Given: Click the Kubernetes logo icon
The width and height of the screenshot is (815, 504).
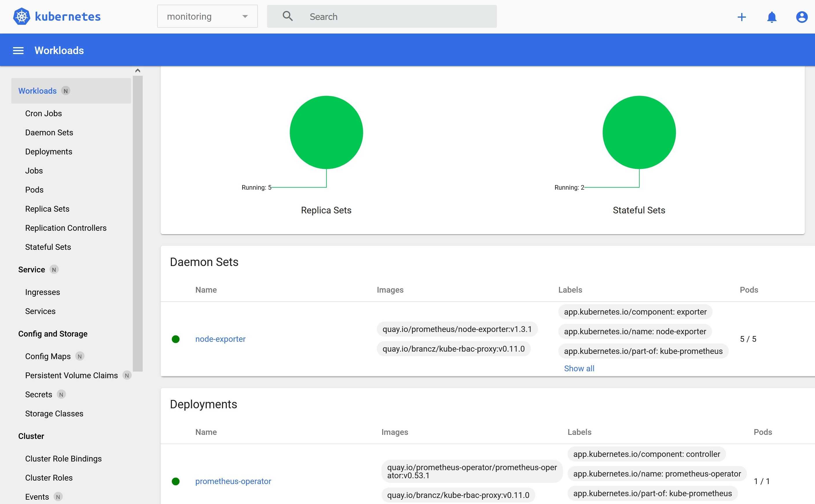Looking at the screenshot, I should [22, 16].
